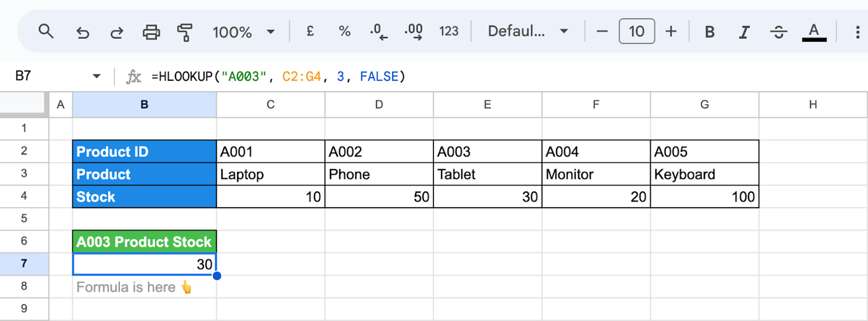The width and height of the screenshot is (868, 321).
Task: Click into the HLOOKUP formula bar
Action: coord(278,77)
